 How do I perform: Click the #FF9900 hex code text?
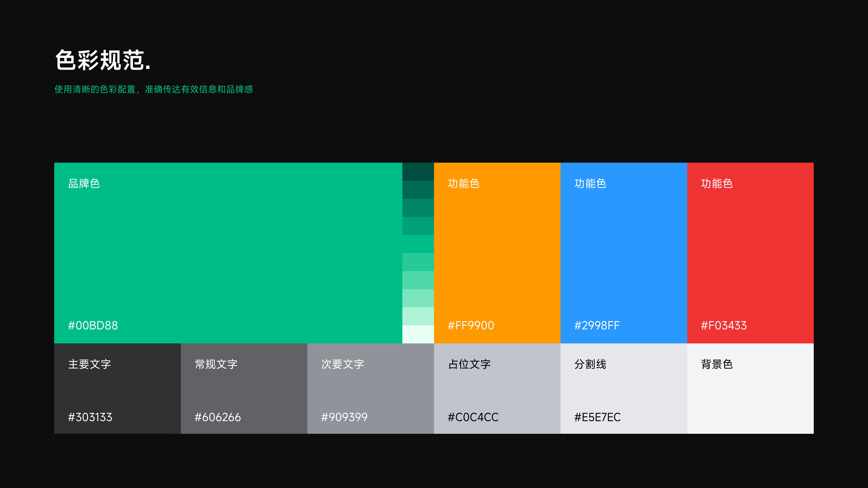[471, 325]
